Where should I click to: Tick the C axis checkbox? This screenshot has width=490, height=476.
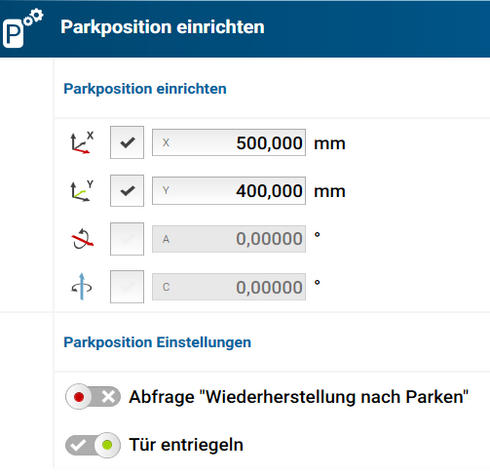tap(127, 287)
